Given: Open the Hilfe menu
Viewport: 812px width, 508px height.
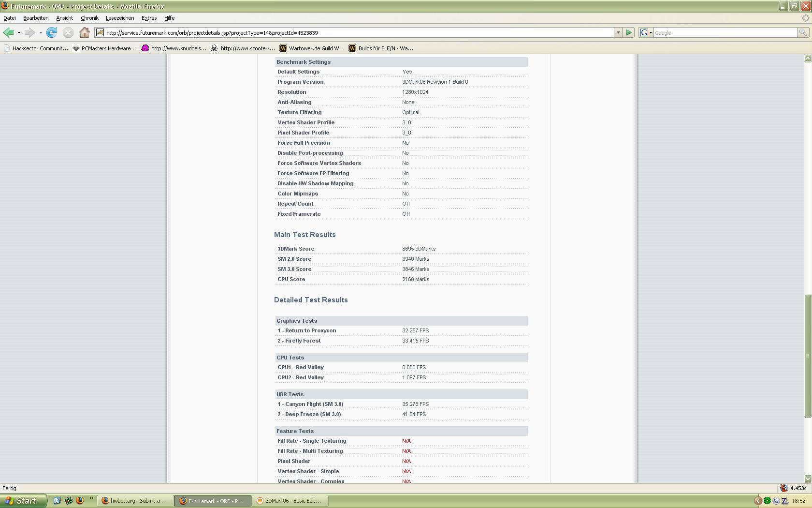Looking at the screenshot, I should 169,18.
